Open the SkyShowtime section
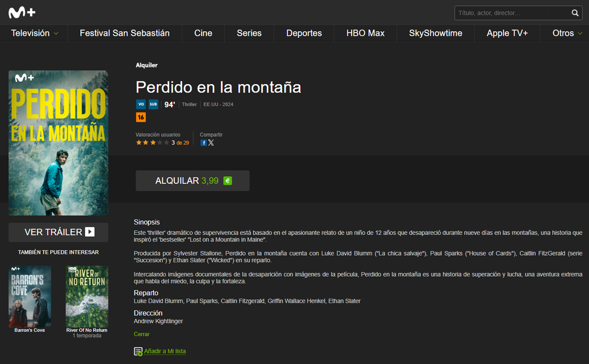The height and width of the screenshot is (364, 589). click(435, 34)
